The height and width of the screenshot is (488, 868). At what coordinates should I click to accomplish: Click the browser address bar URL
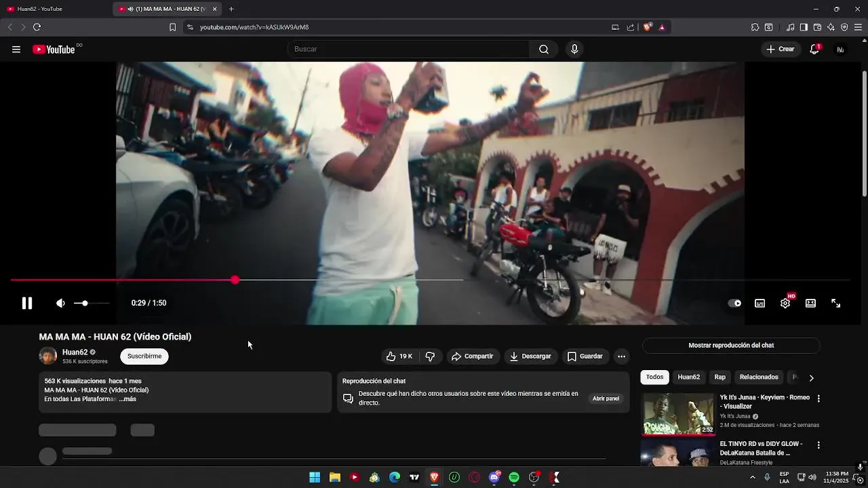tap(254, 27)
